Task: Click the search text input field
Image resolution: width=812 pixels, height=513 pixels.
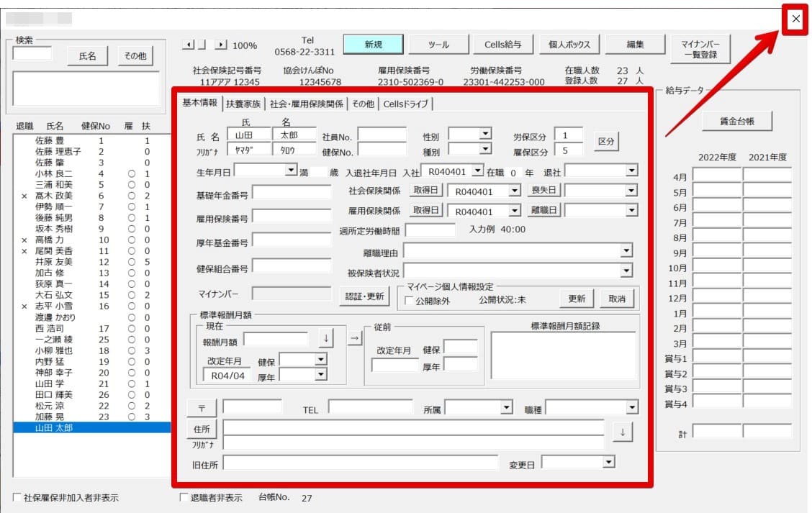Action: pos(32,53)
